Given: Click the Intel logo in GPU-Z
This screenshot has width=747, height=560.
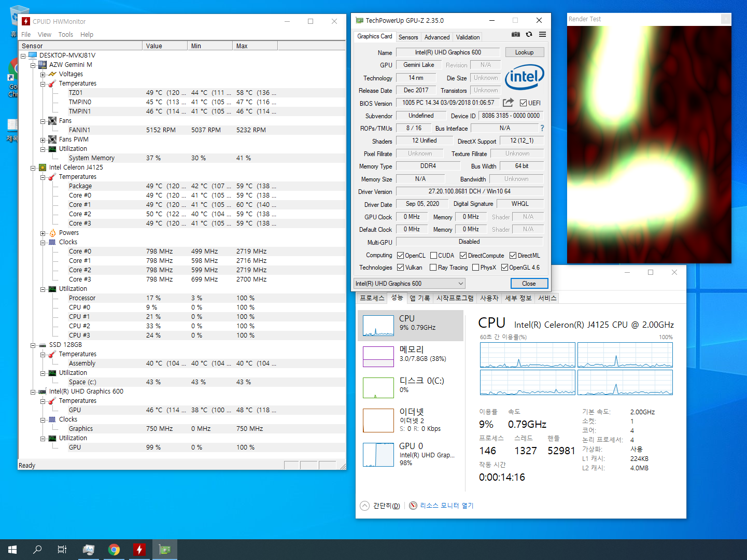Looking at the screenshot, I should click(525, 77).
